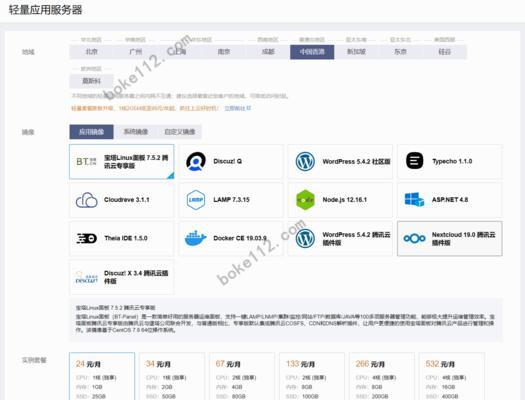The width and height of the screenshot is (525, 400).
Task: Select the LAMP 7.3.15 hexagon icon
Action: [x=196, y=200]
